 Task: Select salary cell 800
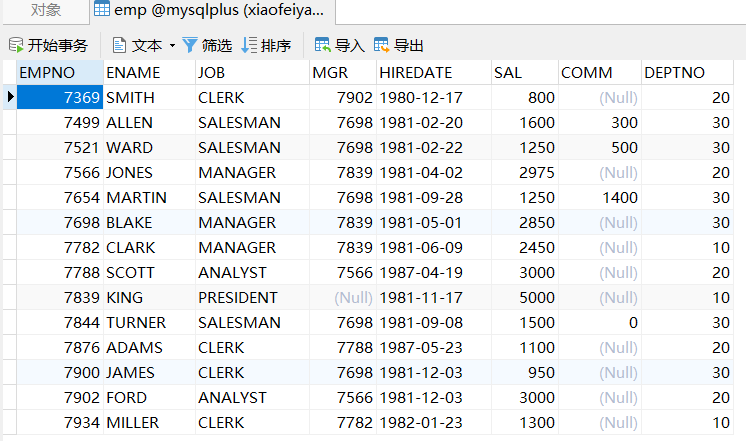pos(525,97)
